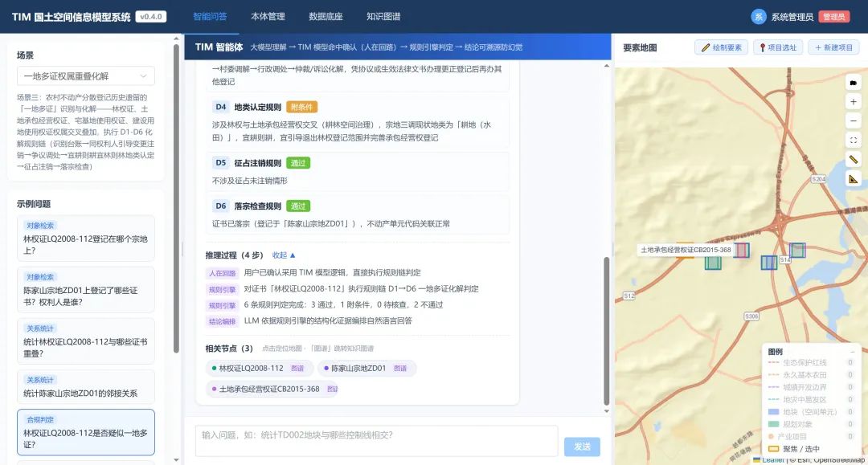Click the 结论编排 reasoning step tag

click(x=222, y=321)
